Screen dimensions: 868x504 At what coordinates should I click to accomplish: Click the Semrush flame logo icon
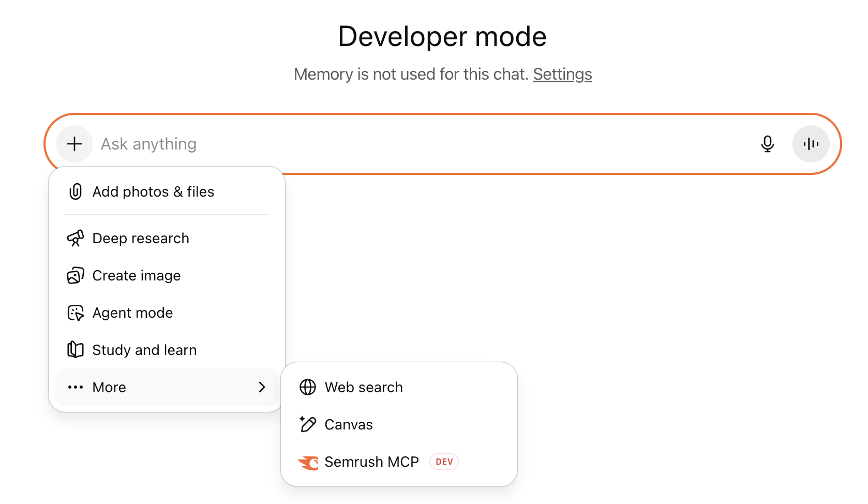[309, 462]
